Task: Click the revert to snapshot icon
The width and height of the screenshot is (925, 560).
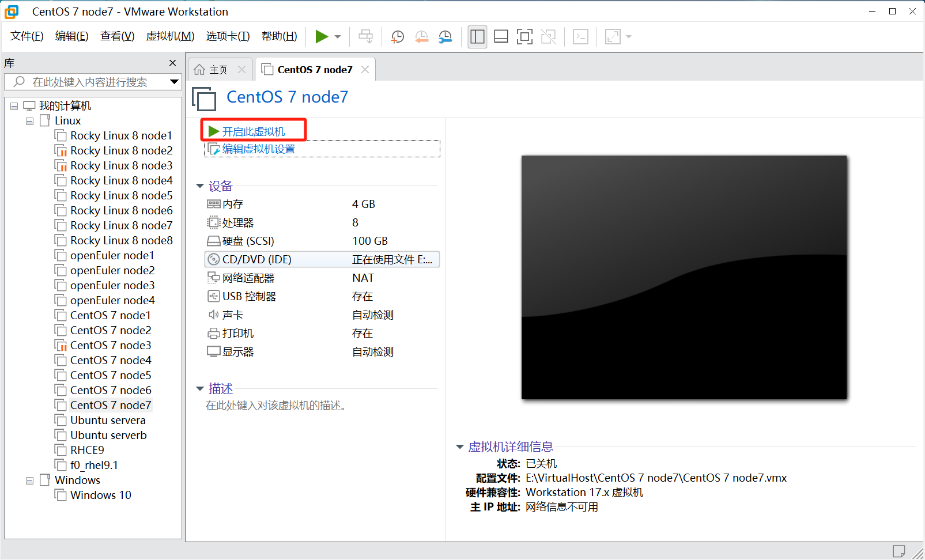Action: [421, 37]
